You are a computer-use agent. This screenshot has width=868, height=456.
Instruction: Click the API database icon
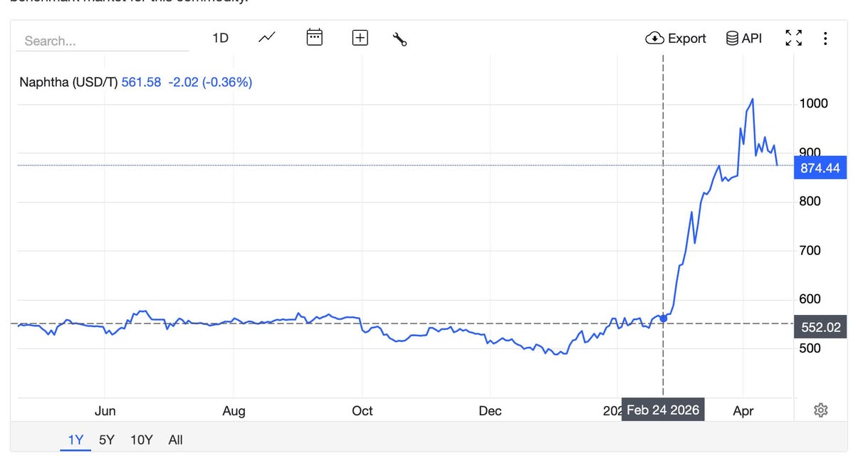(x=732, y=38)
